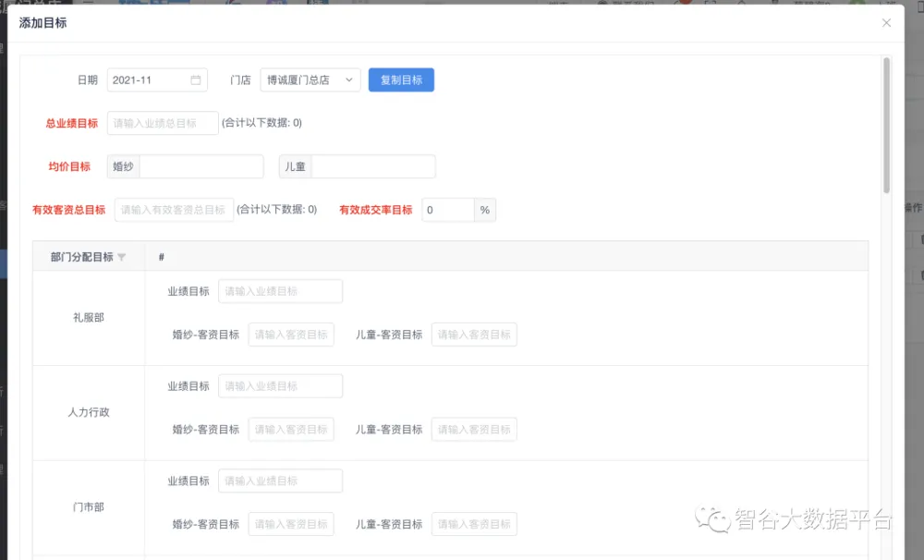Open the 门店 dropdown 博诚厦门总店

302,80
